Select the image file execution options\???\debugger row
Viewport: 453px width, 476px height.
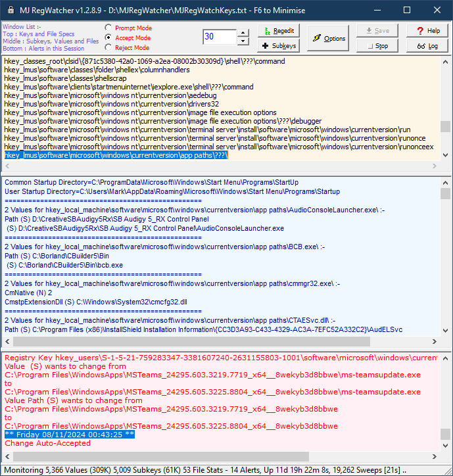point(163,121)
